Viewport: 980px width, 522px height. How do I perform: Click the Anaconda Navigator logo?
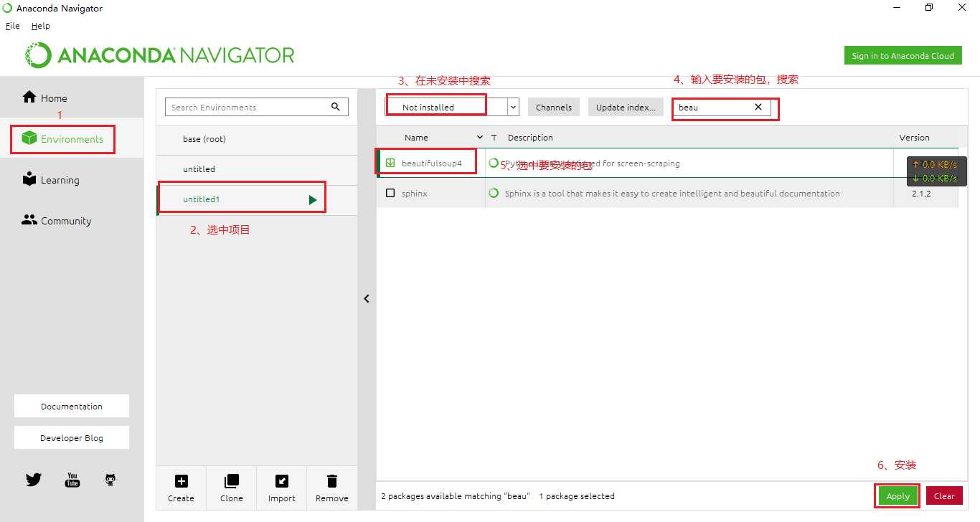click(160, 55)
